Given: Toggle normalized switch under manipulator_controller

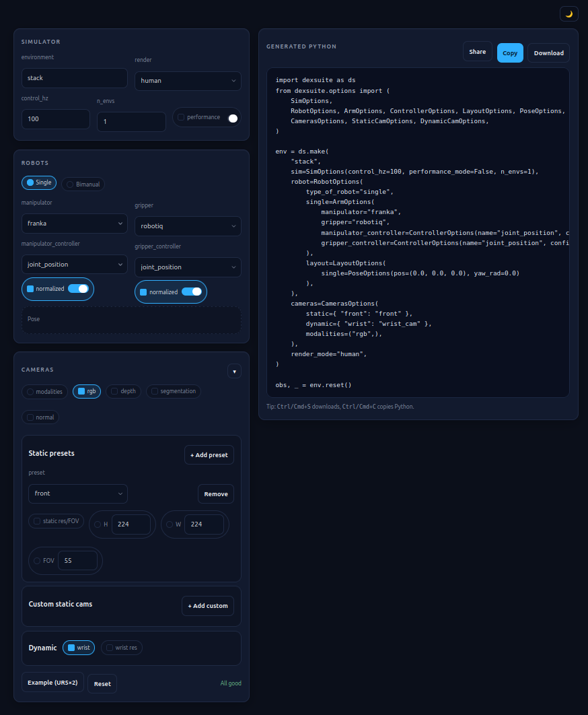Looking at the screenshot, I should (x=79, y=289).
